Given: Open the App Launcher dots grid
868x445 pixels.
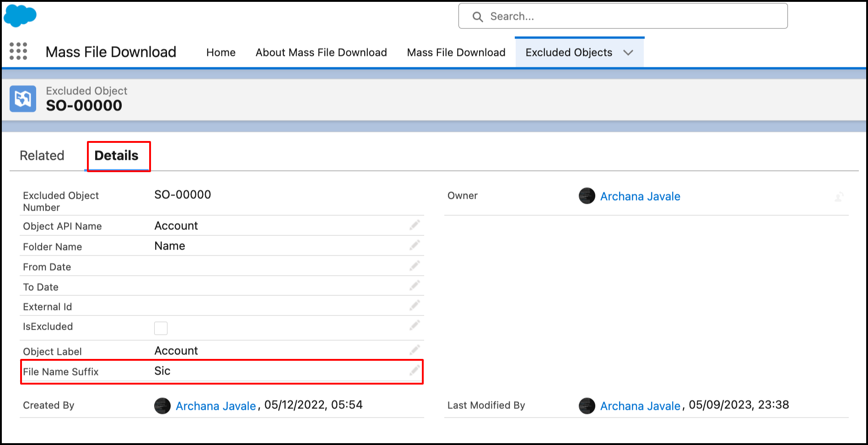Looking at the screenshot, I should coord(18,51).
